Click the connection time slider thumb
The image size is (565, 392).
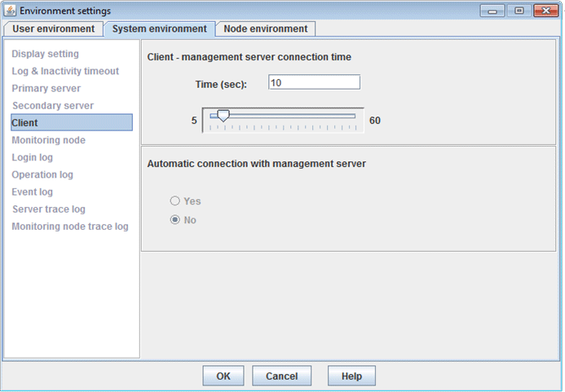(x=223, y=116)
